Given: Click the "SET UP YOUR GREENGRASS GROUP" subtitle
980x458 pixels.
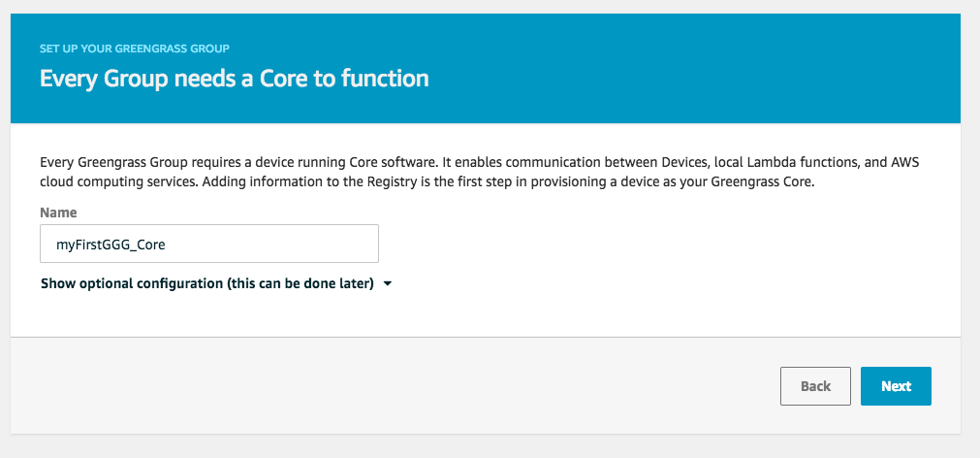Looking at the screenshot, I should pyautogui.click(x=134, y=47).
